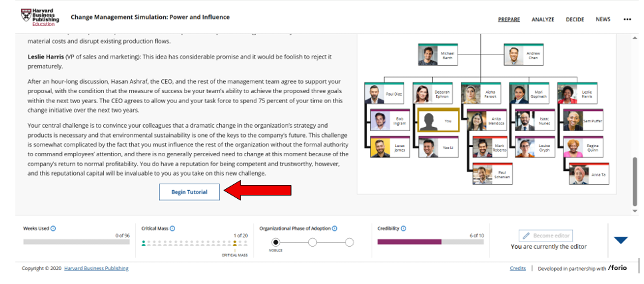Click the pencil icon on Become editor

(x=525, y=236)
